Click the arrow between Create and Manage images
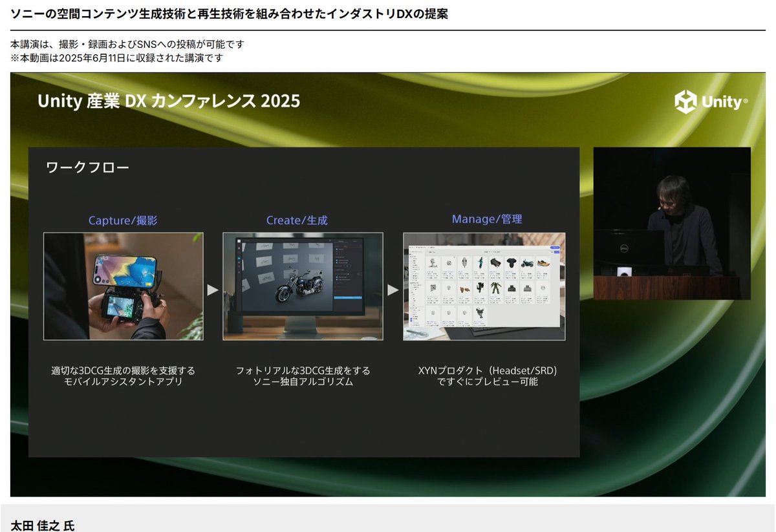The height and width of the screenshot is (532, 776). (x=393, y=290)
